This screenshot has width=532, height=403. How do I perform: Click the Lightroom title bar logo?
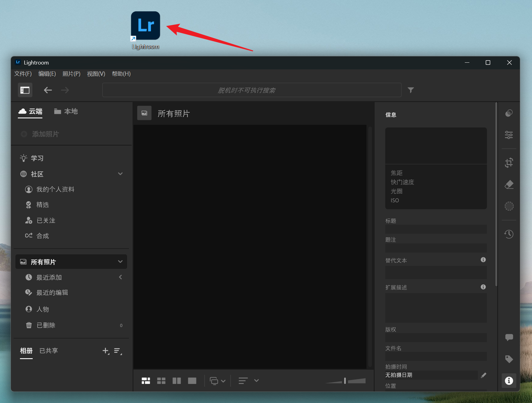(18, 62)
